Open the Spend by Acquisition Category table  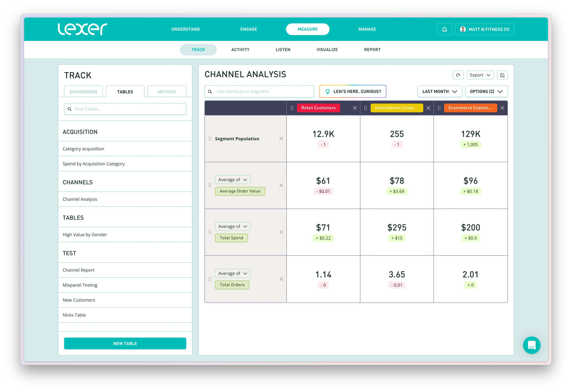coord(94,164)
